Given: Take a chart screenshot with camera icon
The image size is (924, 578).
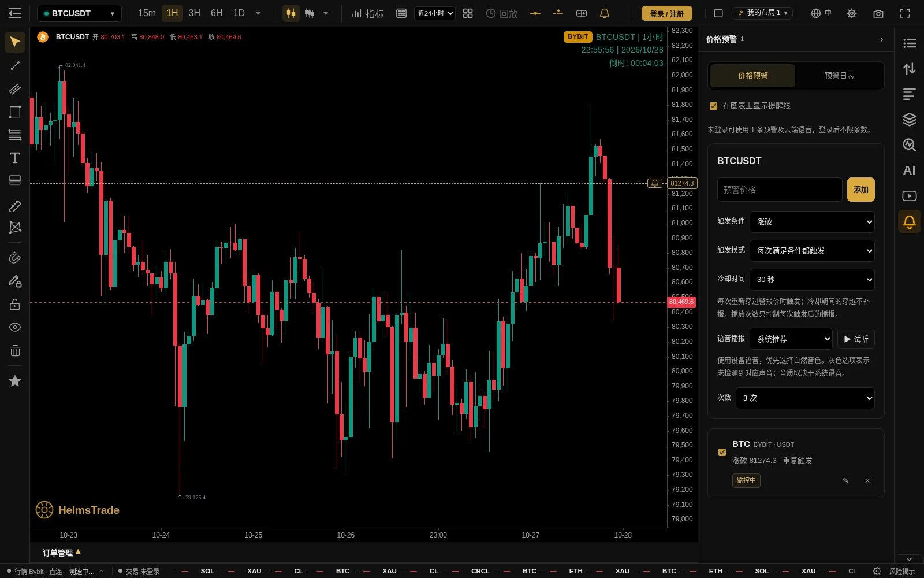Looking at the screenshot, I should [x=878, y=13].
